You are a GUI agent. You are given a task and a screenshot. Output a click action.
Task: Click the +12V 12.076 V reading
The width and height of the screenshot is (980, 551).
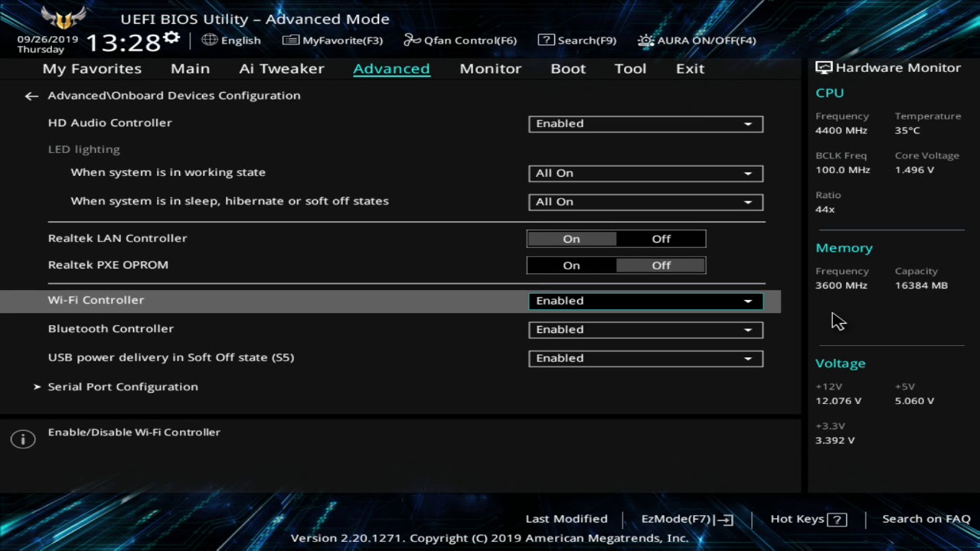point(838,401)
